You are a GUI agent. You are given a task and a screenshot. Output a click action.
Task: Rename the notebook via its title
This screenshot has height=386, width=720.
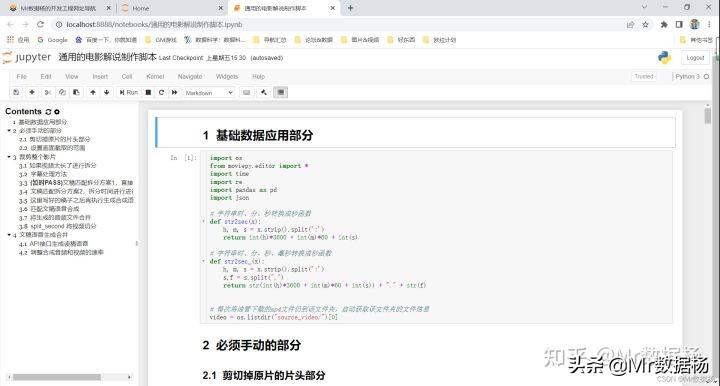107,57
